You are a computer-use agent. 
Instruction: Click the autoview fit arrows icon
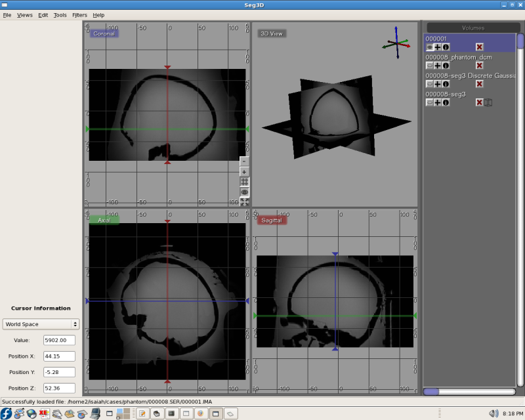[x=244, y=202]
